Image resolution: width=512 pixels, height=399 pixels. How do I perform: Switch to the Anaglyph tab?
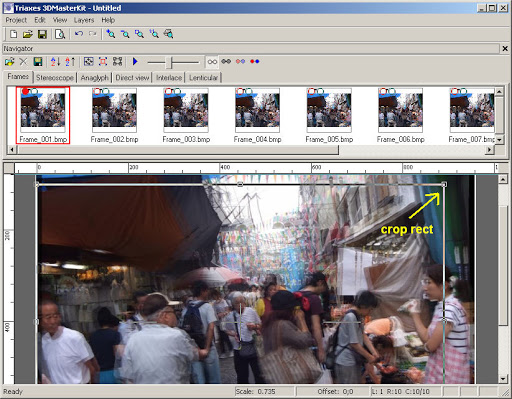pos(94,78)
